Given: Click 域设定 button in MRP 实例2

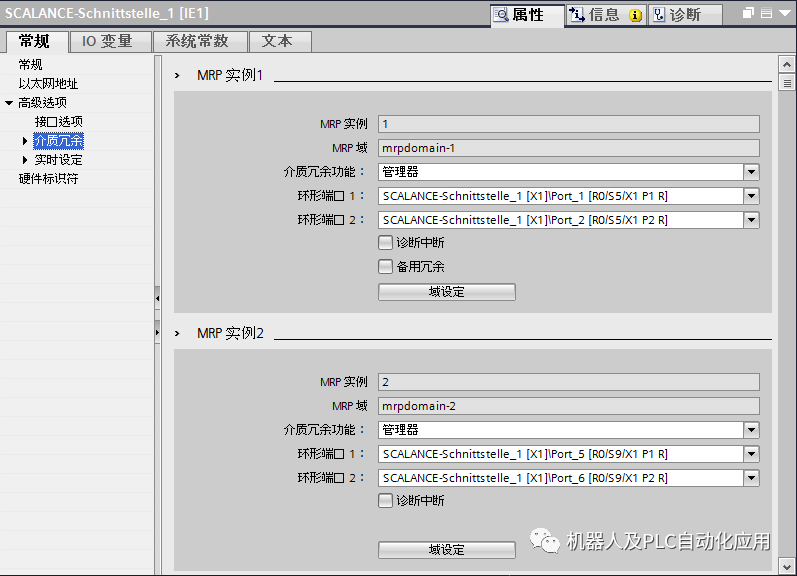Looking at the screenshot, I should pos(447,550).
